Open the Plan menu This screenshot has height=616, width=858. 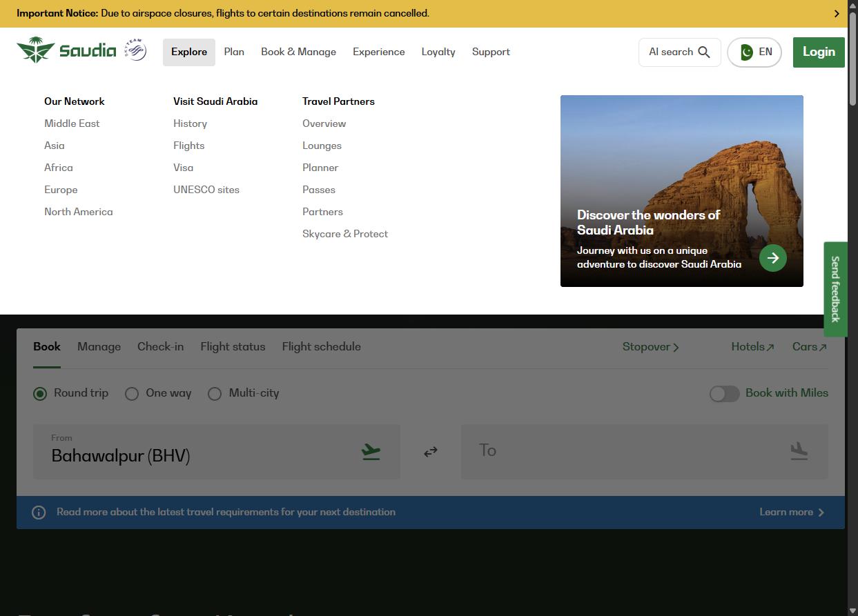pos(234,52)
